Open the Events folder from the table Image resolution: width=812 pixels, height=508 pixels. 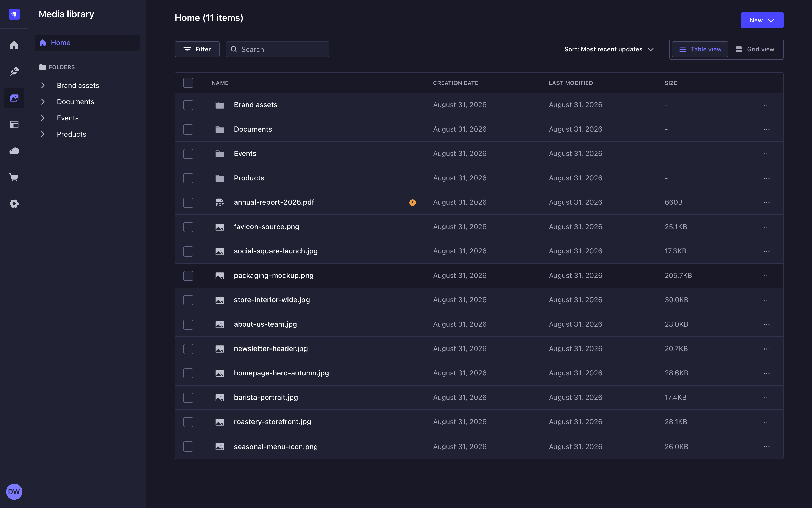tap(245, 153)
